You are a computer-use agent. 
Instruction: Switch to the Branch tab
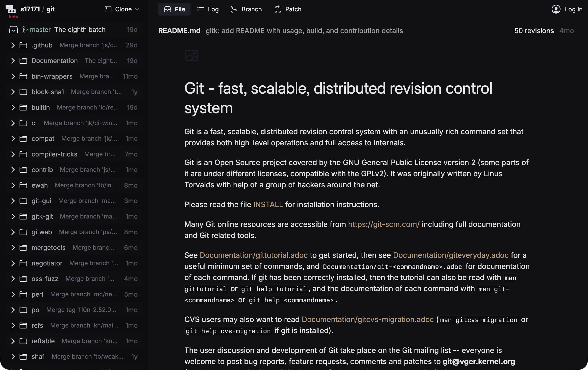(246, 9)
